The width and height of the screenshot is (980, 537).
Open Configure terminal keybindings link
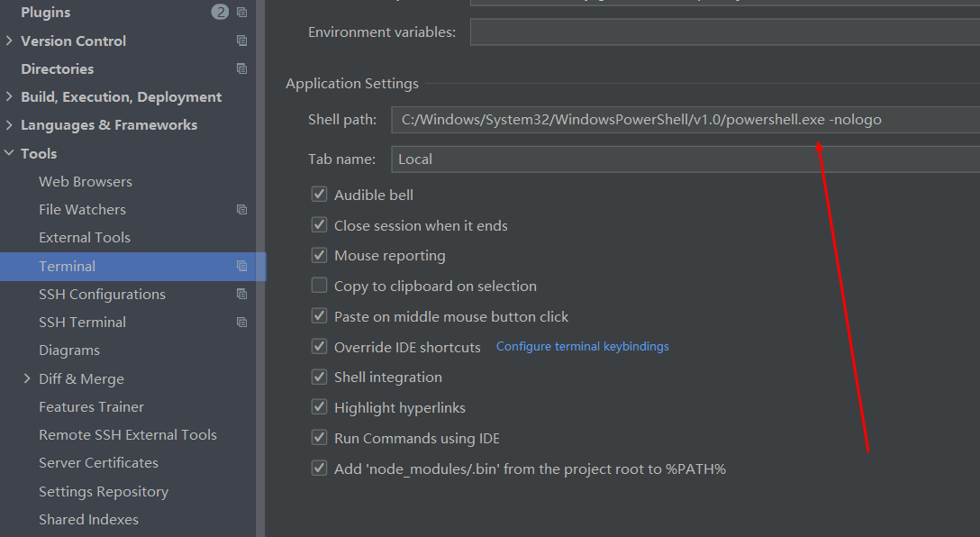582,346
